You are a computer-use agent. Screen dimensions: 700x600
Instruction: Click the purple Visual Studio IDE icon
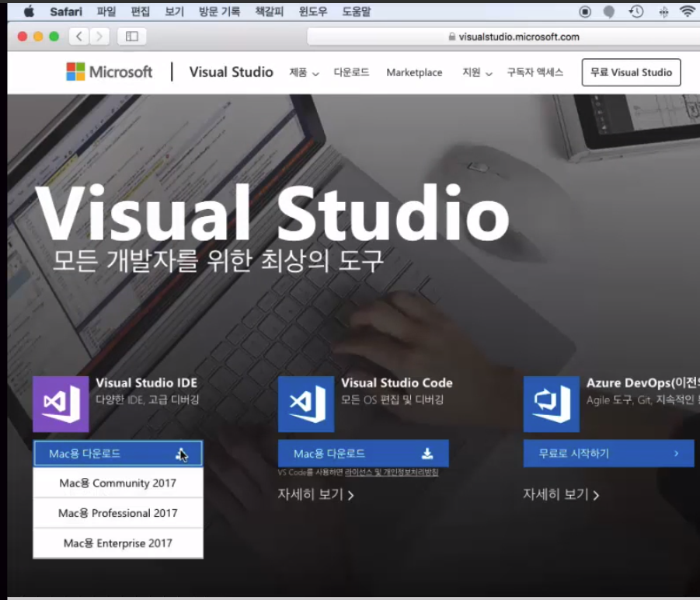pyautogui.click(x=61, y=404)
